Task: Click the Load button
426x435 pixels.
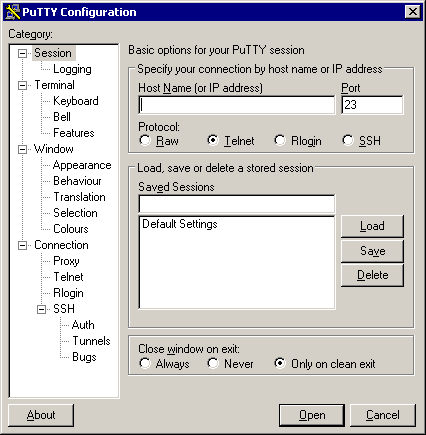Action: 372,226
